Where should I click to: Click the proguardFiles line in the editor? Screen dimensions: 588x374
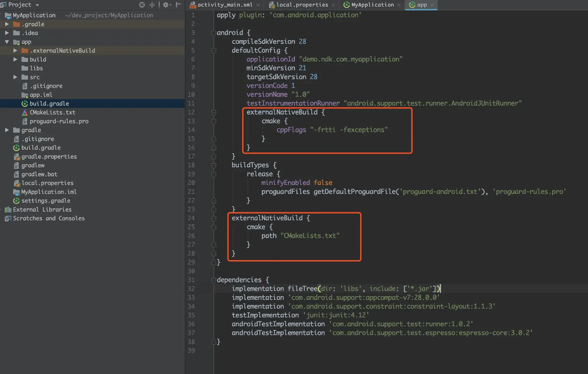click(414, 192)
